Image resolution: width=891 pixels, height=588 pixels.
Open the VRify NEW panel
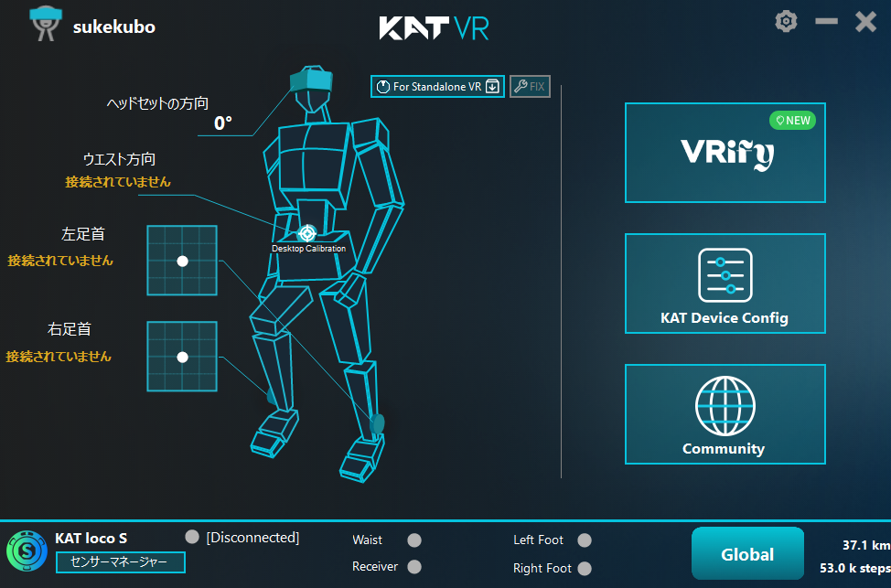pyautogui.click(x=725, y=153)
